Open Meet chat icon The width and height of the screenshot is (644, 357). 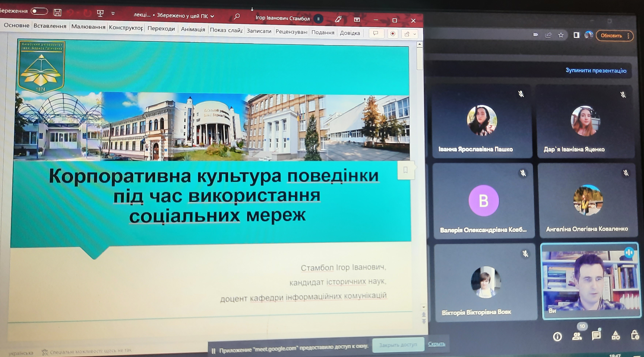coord(596,335)
